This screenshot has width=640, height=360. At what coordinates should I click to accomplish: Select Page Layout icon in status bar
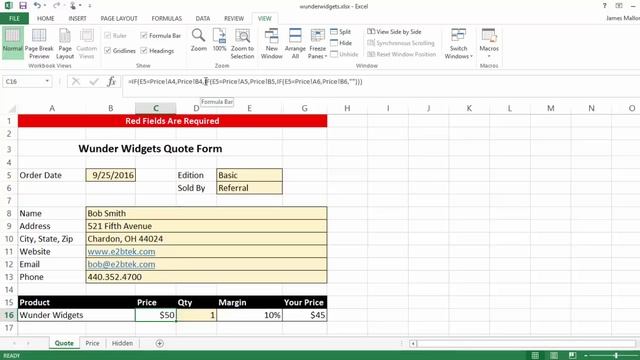click(554, 356)
